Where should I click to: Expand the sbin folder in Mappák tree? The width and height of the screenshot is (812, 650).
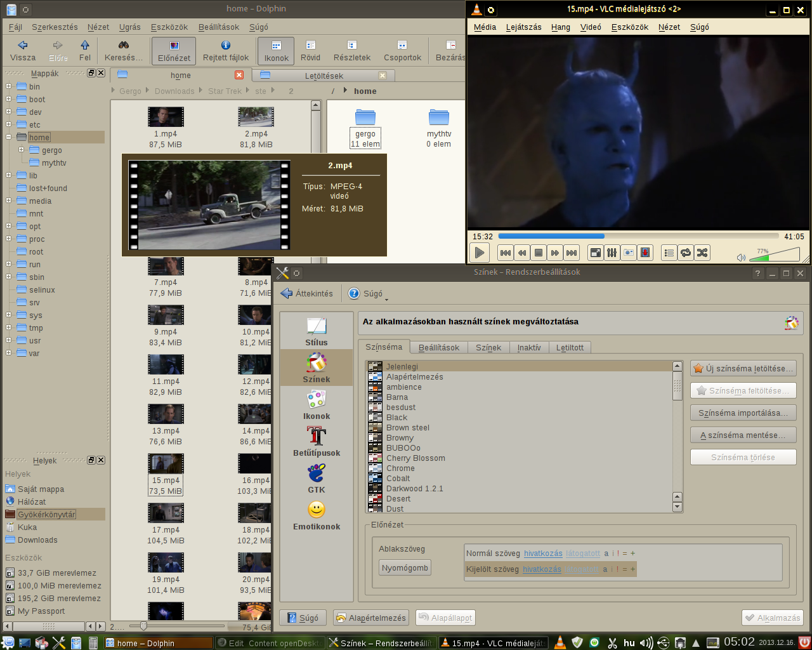coord(8,277)
